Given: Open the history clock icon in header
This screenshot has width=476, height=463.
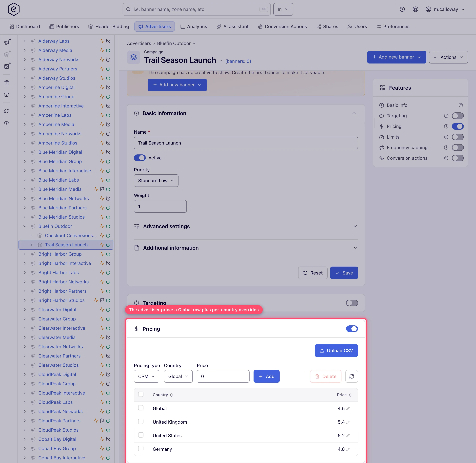Looking at the screenshot, I should click(x=402, y=9).
